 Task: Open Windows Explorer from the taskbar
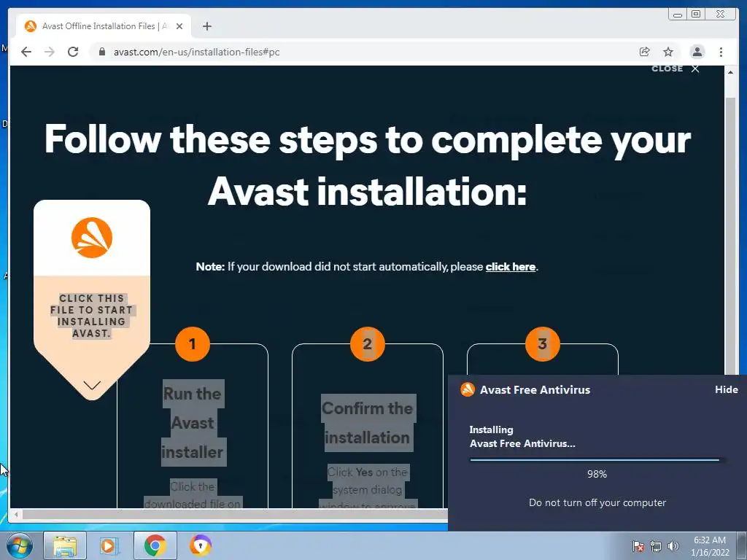point(65,545)
